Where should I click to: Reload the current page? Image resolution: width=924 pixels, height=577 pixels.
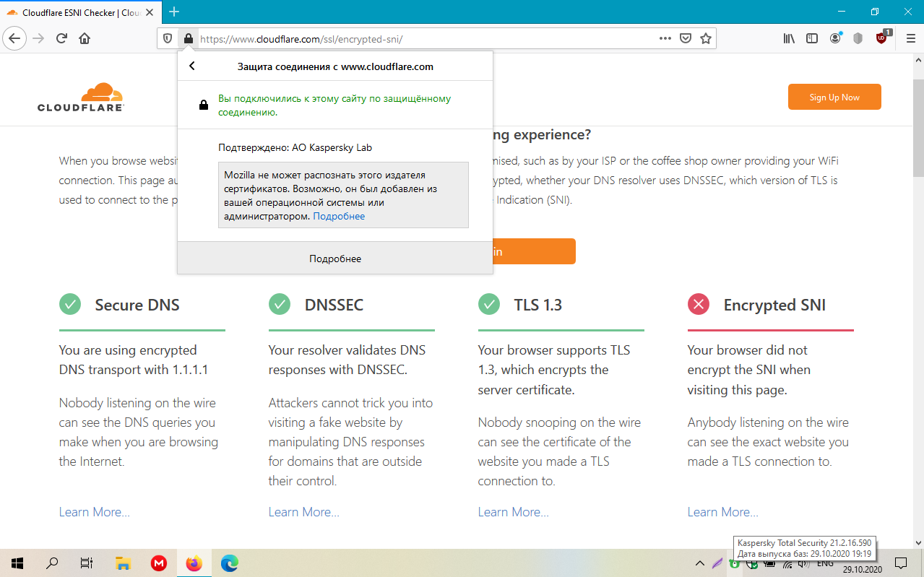(61, 38)
